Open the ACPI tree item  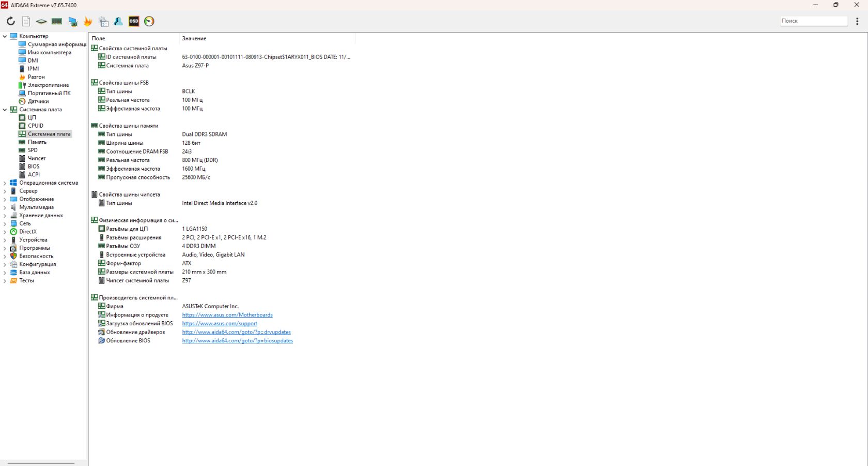(x=34, y=175)
